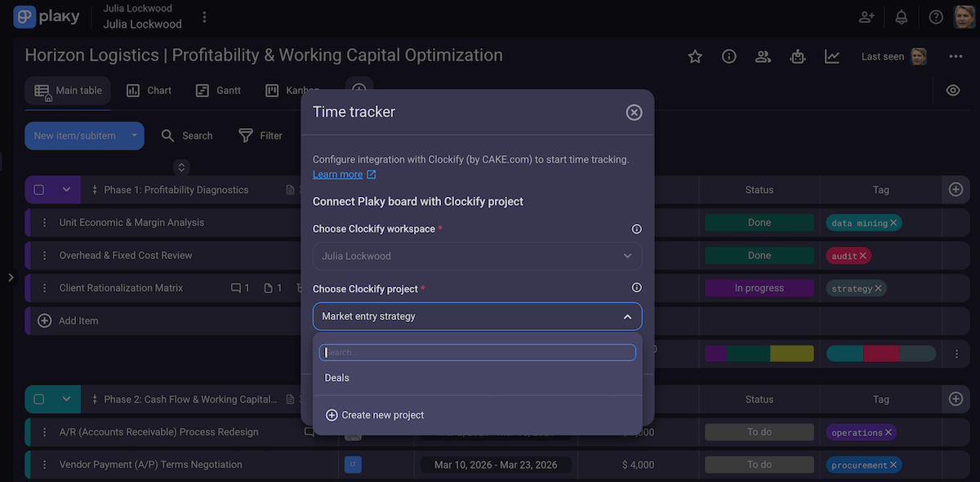Open the New item/subitem dropdown arrow

tap(134, 136)
